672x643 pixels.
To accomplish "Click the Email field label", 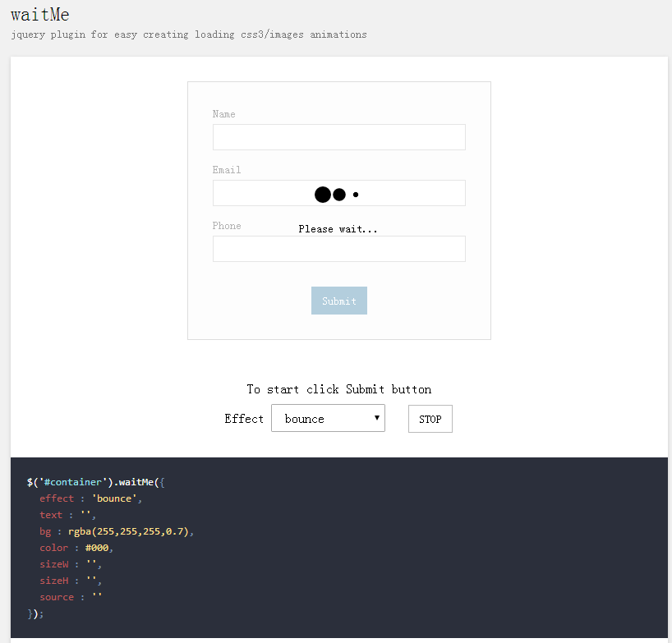I will [x=227, y=170].
